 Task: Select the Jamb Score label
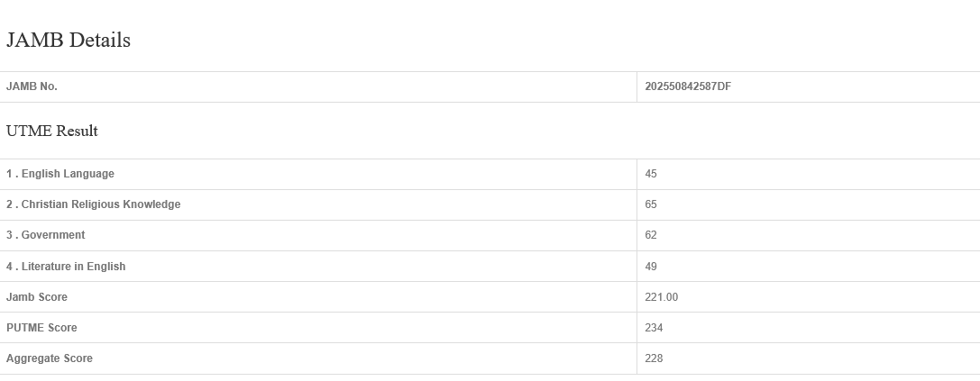coord(37,297)
